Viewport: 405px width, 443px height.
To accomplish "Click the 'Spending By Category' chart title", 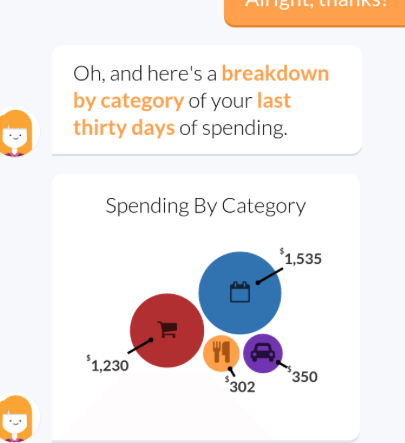I will pos(206,206).
